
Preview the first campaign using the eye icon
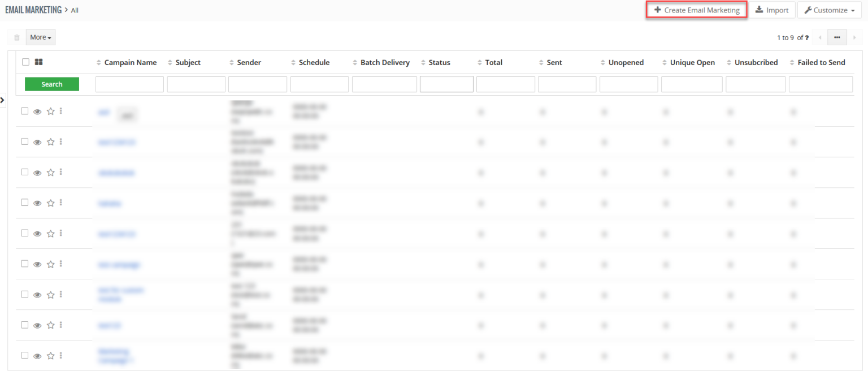37,111
